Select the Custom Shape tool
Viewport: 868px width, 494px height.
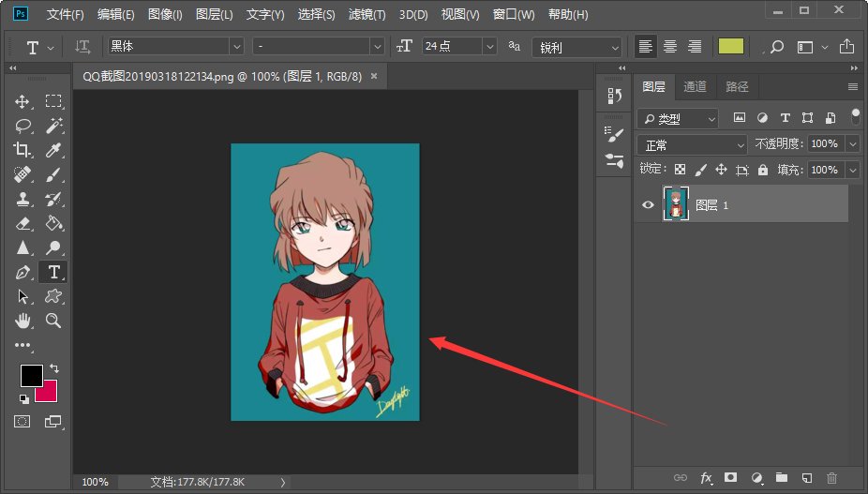click(x=53, y=296)
